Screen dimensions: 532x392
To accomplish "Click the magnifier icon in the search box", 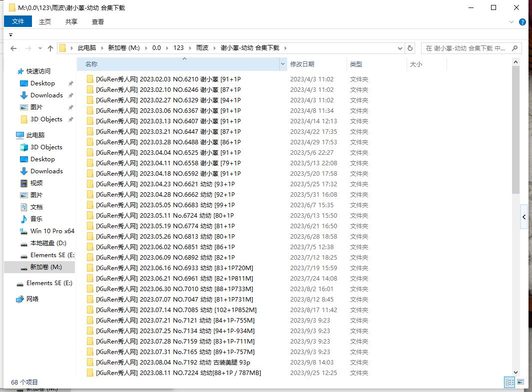I will (x=515, y=48).
